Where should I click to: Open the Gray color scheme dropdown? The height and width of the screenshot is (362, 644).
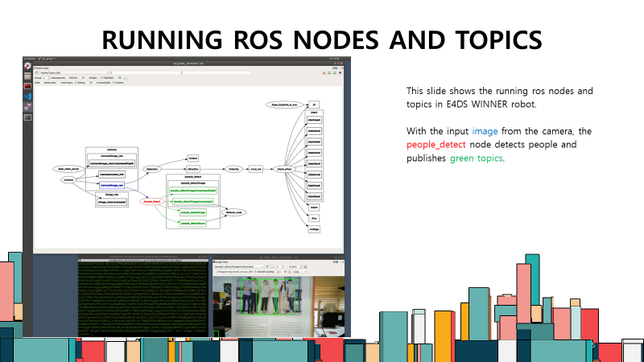tap(299, 272)
